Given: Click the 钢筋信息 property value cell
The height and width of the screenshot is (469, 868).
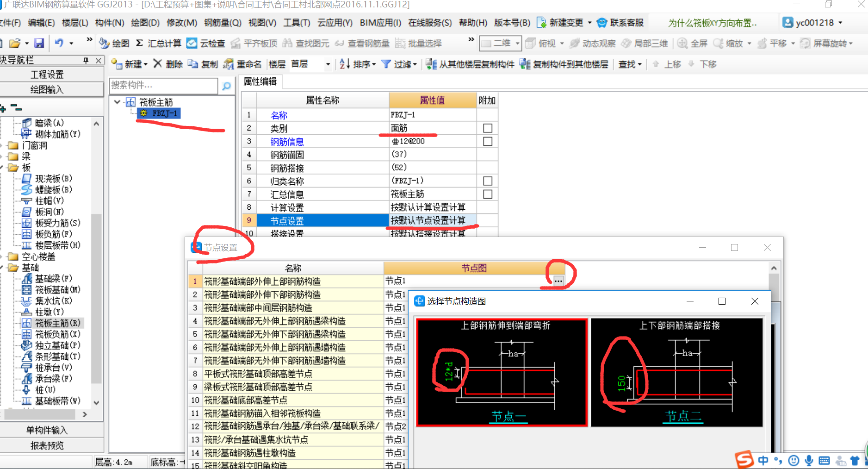Looking at the screenshot, I should pos(433,141).
